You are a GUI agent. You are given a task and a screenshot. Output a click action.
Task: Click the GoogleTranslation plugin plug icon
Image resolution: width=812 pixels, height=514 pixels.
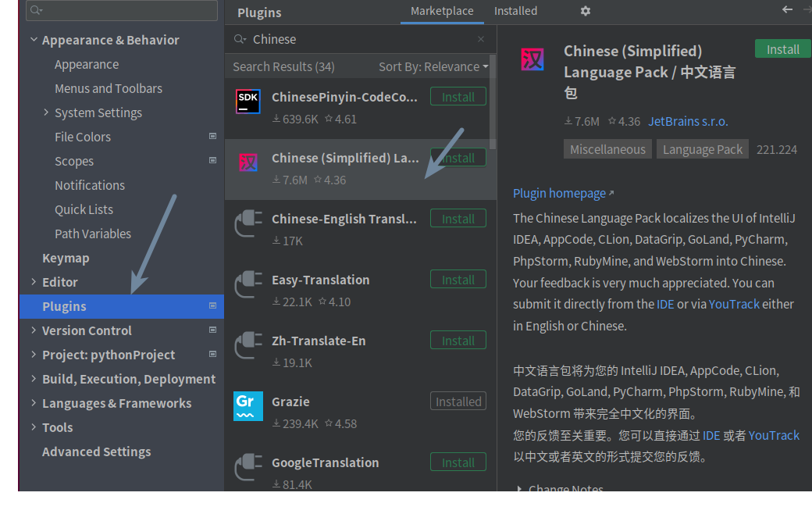click(248, 467)
